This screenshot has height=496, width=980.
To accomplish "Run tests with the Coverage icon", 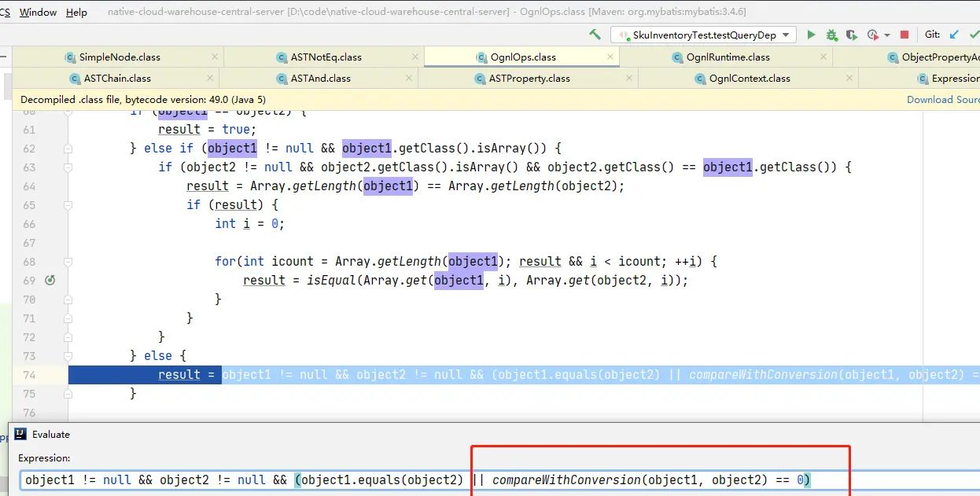I will [852, 35].
